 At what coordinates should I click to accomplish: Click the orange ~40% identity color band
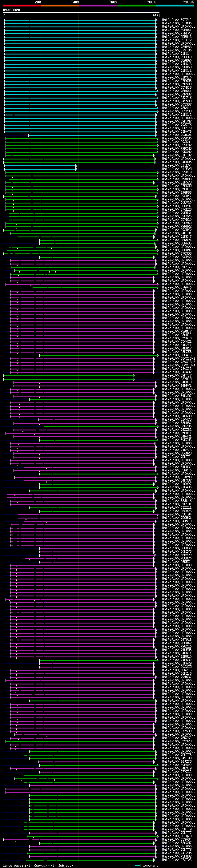tap(60, 6)
